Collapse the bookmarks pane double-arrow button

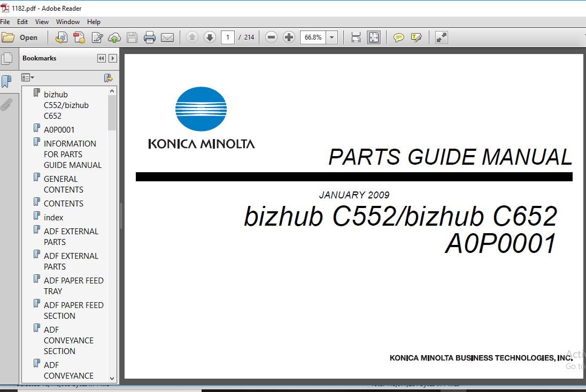(x=101, y=58)
